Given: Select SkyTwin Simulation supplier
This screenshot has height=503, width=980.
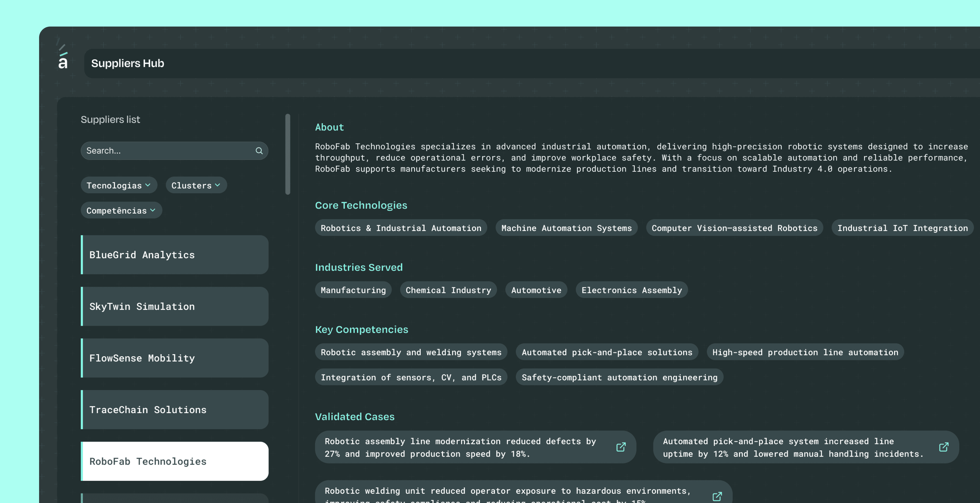Looking at the screenshot, I should (175, 306).
